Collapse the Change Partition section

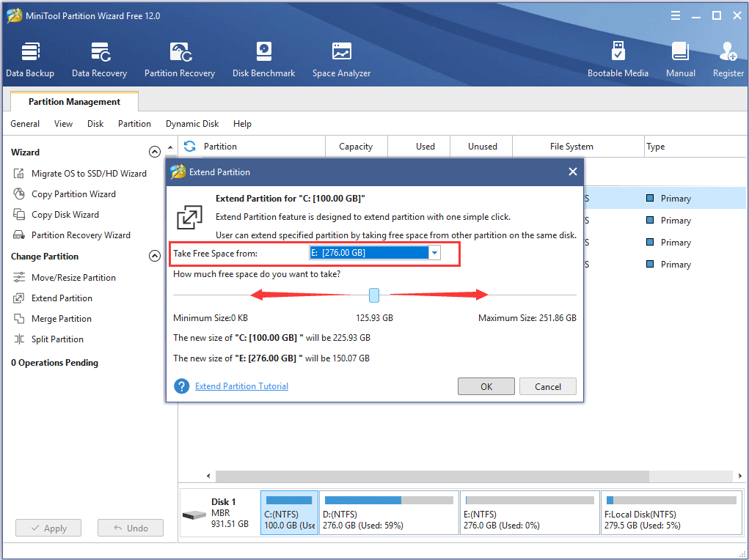[x=154, y=256]
